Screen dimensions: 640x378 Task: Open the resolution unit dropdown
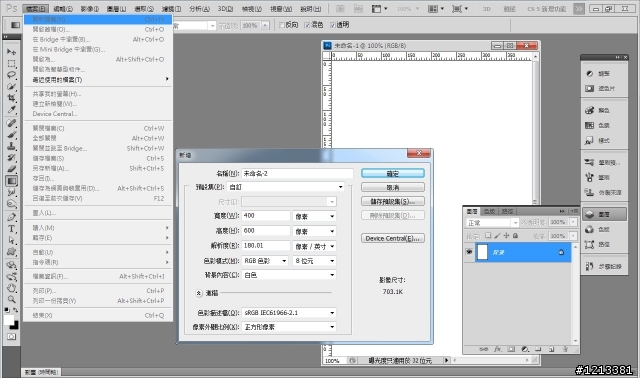314,246
